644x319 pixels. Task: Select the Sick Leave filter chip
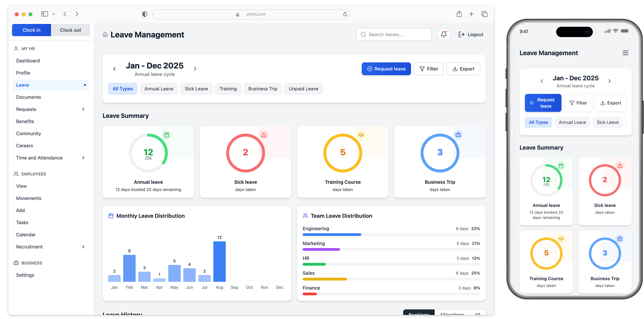pyautogui.click(x=196, y=89)
